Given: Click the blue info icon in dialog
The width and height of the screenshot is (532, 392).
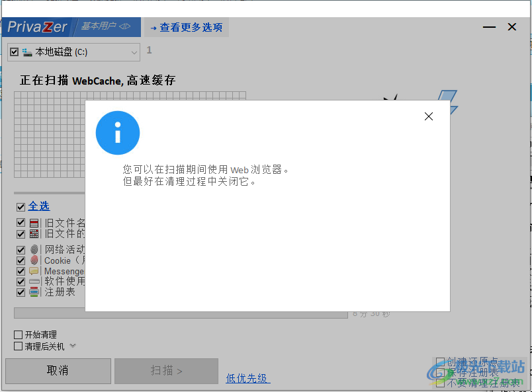Looking at the screenshot, I should click(117, 133).
